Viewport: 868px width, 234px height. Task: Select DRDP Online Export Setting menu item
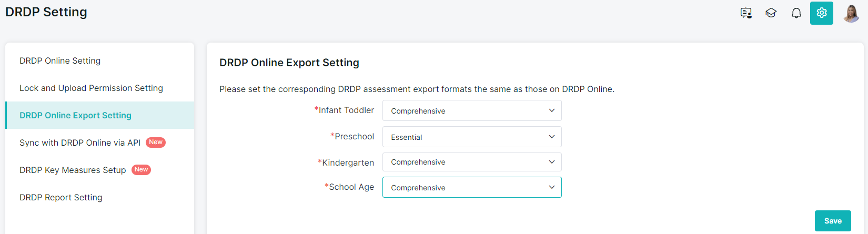point(75,116)
